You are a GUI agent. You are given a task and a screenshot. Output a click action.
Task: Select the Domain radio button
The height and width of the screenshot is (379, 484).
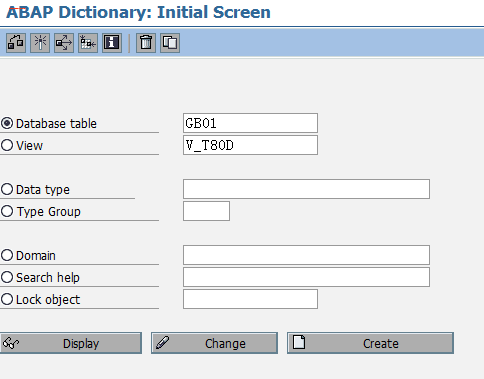7,255
